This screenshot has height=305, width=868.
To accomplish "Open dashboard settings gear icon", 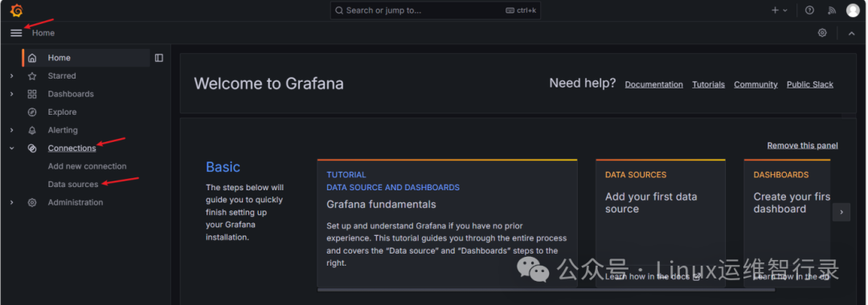I will pos(822,33).
